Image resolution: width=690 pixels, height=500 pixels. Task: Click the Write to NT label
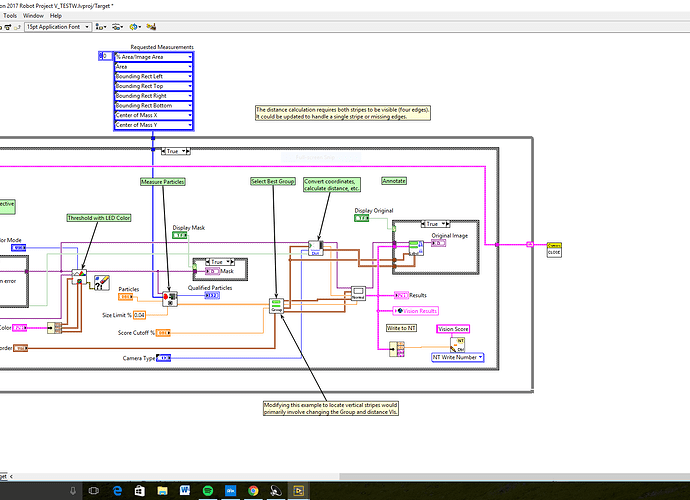coord(401,328)
